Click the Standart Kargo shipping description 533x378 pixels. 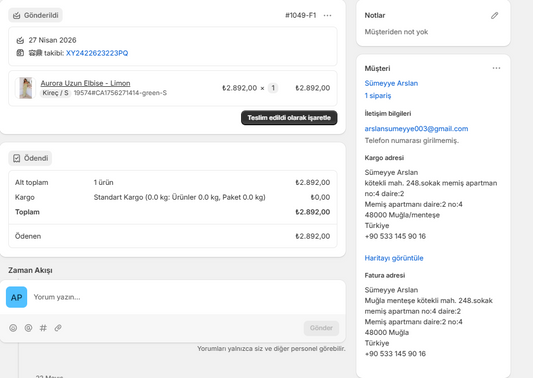[x=179, y=197]
